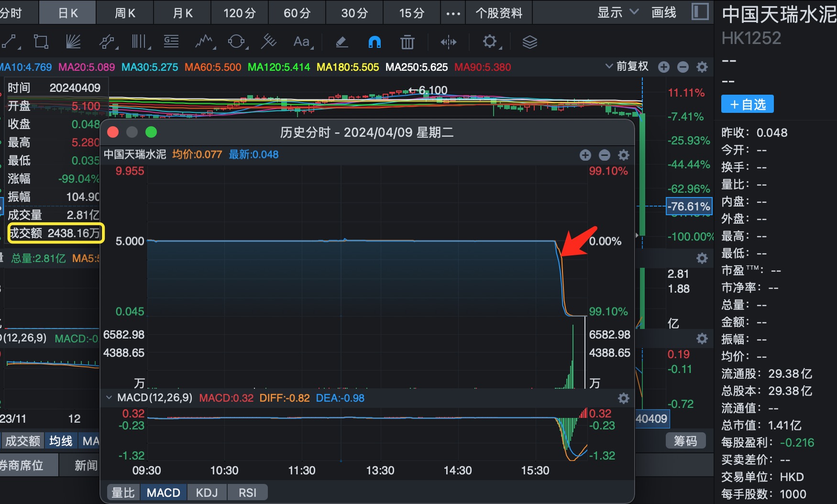The image size is (837, 504).
Task: Click the -76.61% crosshair price label
Action: 689,207
